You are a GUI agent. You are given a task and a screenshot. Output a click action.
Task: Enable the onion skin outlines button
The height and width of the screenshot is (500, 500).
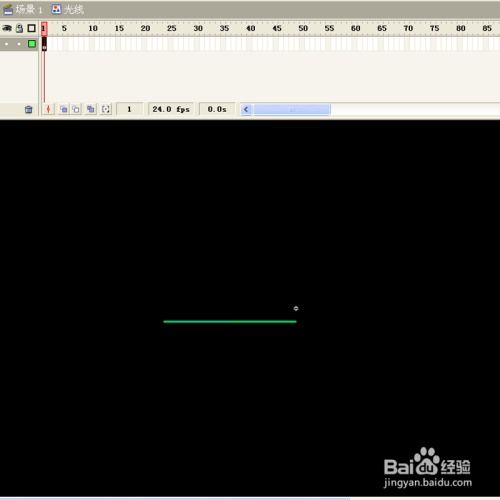[x=76, y=109]
